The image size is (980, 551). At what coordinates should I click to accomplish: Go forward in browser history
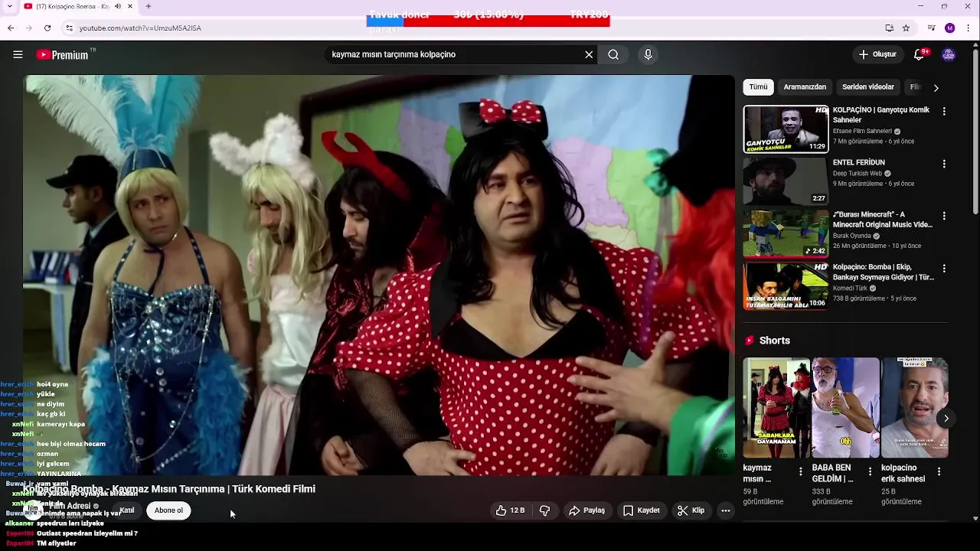[x=29, y=28]
